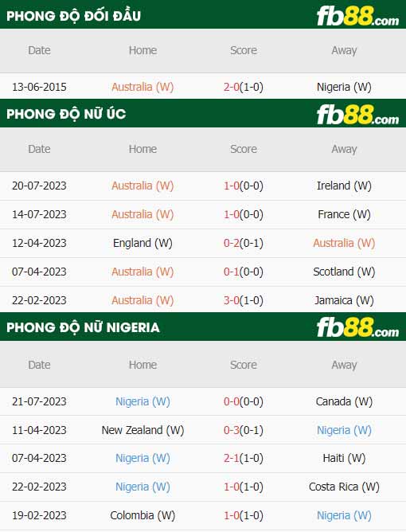Click the Scotland (W) away team
The image size is (406, 532).
pyautogui.click(x=344, y=272)
